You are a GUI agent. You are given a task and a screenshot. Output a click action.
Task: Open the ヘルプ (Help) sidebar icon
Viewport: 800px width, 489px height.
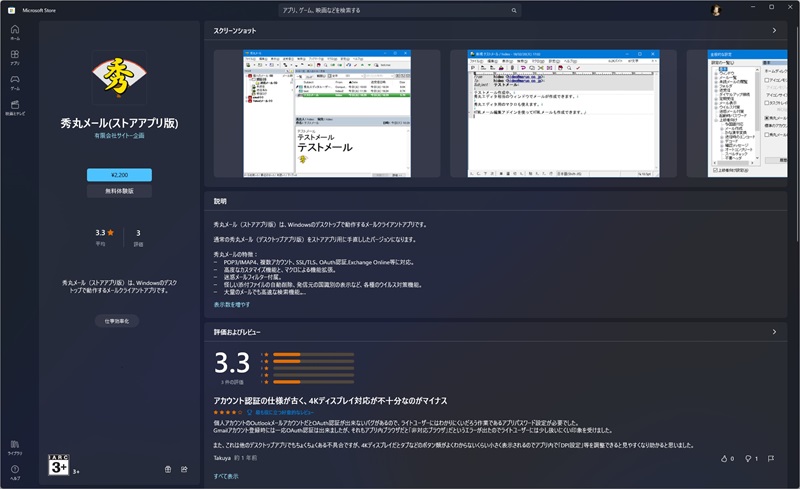15,472
